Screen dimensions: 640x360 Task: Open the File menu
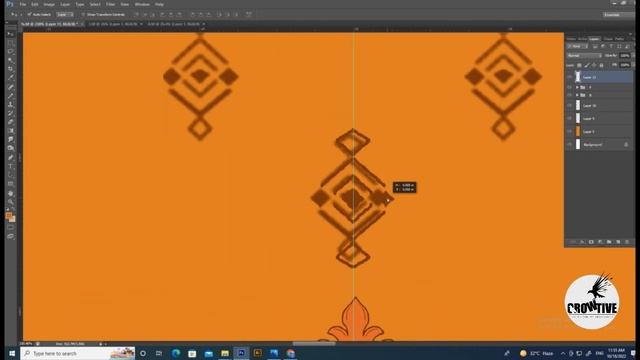[x=23, y=4]
